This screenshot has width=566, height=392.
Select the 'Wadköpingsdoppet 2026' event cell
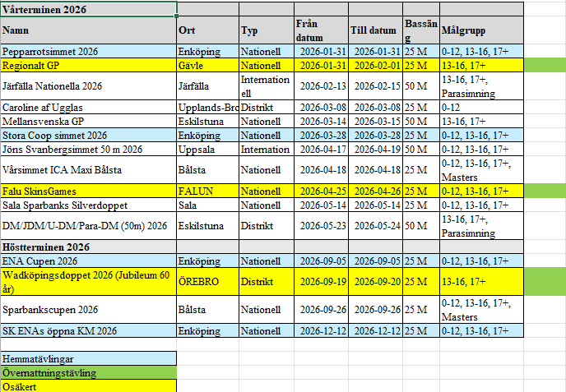click(x=88, y=281)
